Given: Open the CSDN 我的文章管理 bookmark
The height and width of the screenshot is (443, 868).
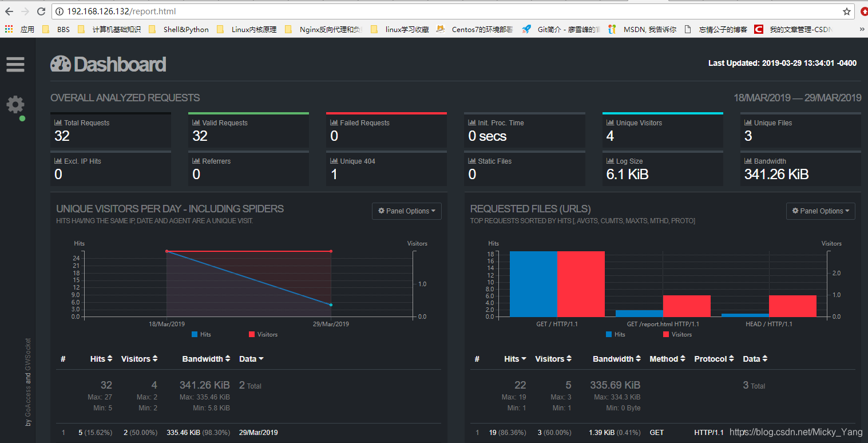Looking at the screenshot, I should 793,29.
